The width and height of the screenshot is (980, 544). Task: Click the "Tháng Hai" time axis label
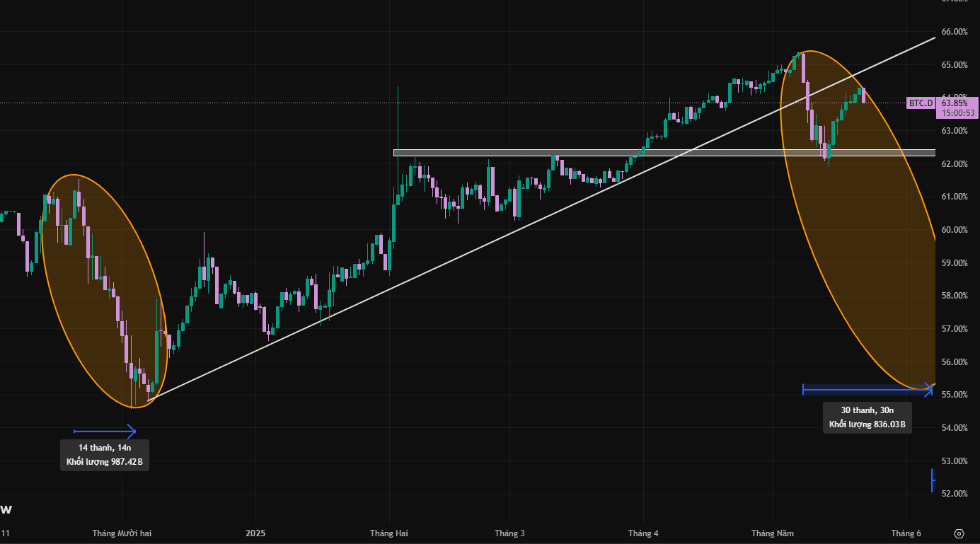(389, 533)
